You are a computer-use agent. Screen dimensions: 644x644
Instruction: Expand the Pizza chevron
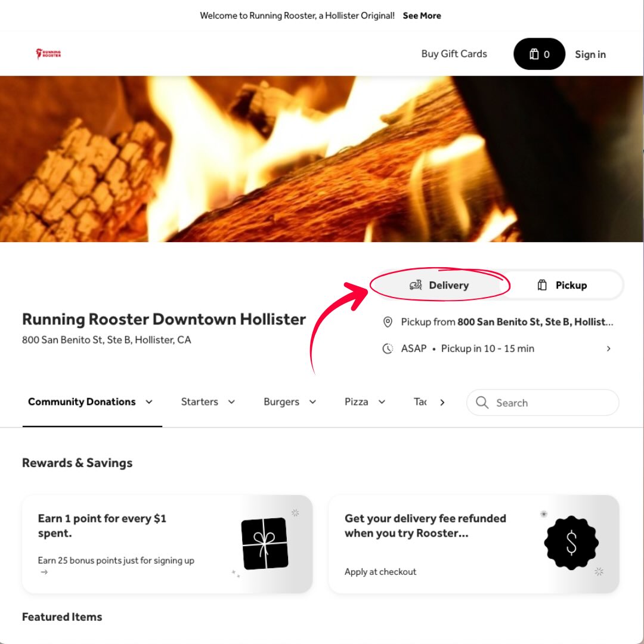pos(382,402)
